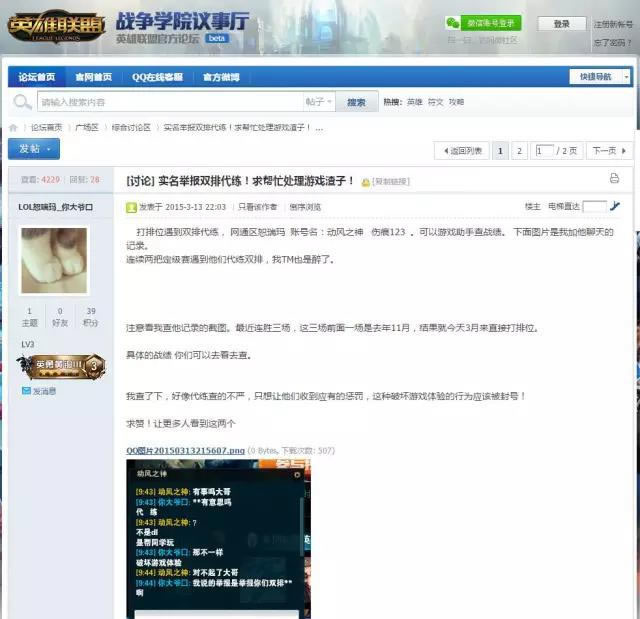Click hot search keyword 攻略
The height and width of the screenshot is (619, 640).
(x=456, y=102)
